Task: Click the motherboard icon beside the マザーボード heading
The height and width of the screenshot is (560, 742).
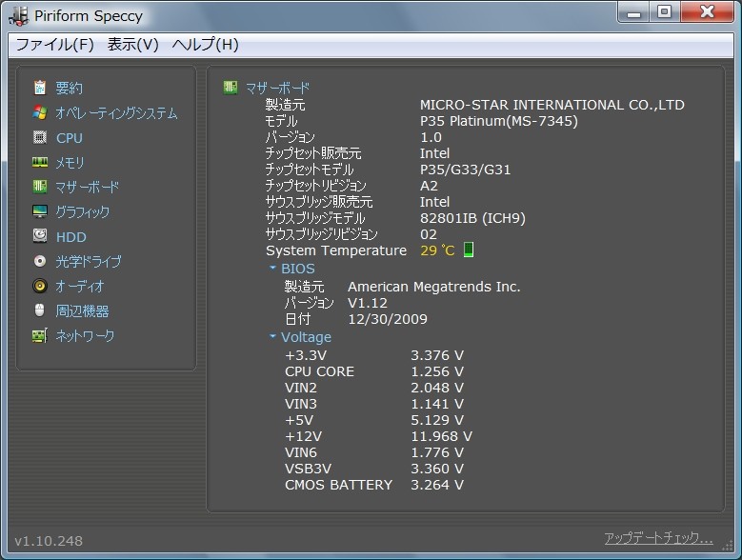Action: pyautogui.click(x=231, y=87)
